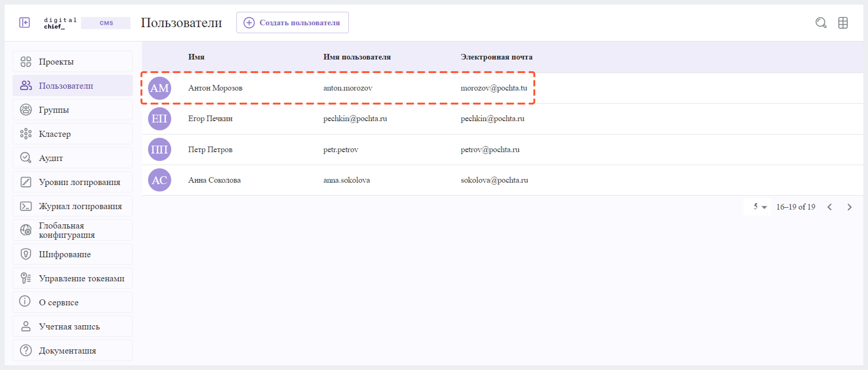Open Глобальная конфигурация section

point(72,230)
